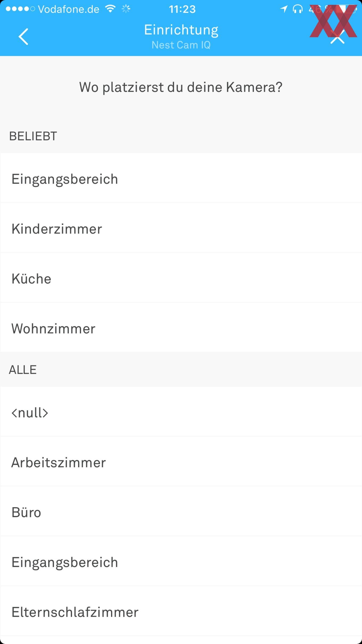The width and height of the screenshot is (362, 644).
Task: Choose Kinderzimmer as camera location
Action: coord(181,228)
